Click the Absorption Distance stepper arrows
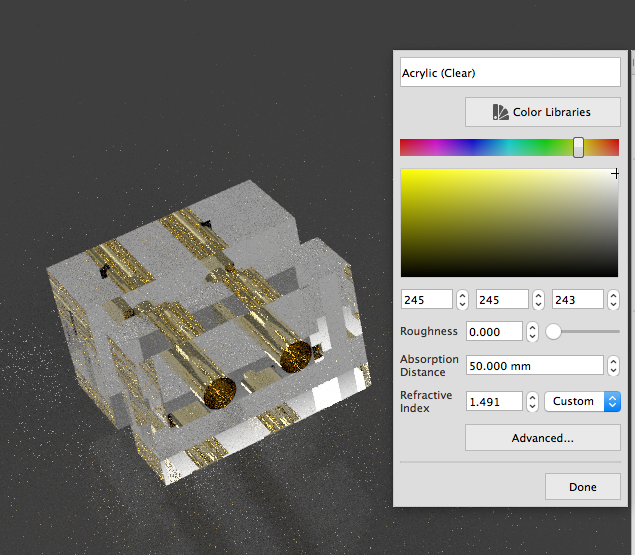The image size is (635, 555). (614, 366)
